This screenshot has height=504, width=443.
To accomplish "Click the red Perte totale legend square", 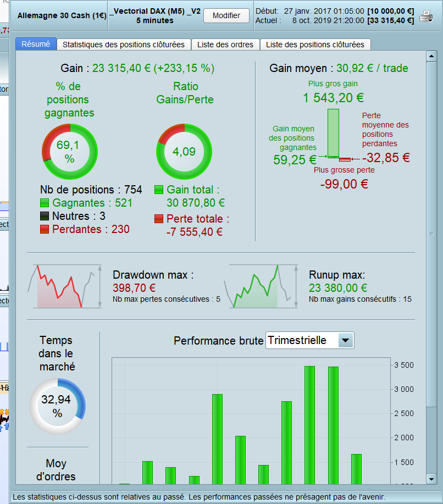I will click(x=159, y=219).
